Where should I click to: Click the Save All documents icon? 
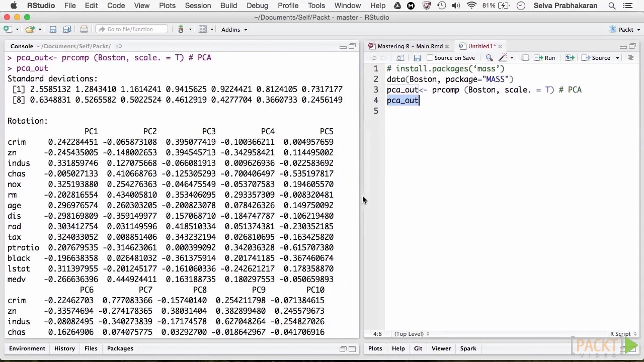(x=67, y=29)
